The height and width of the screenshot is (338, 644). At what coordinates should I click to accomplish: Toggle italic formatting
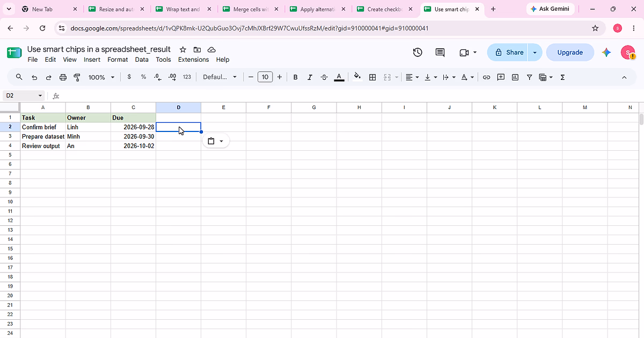[310, 77]
